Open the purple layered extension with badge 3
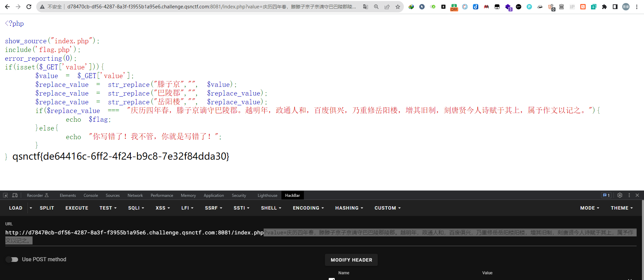 tap(508, 7)
